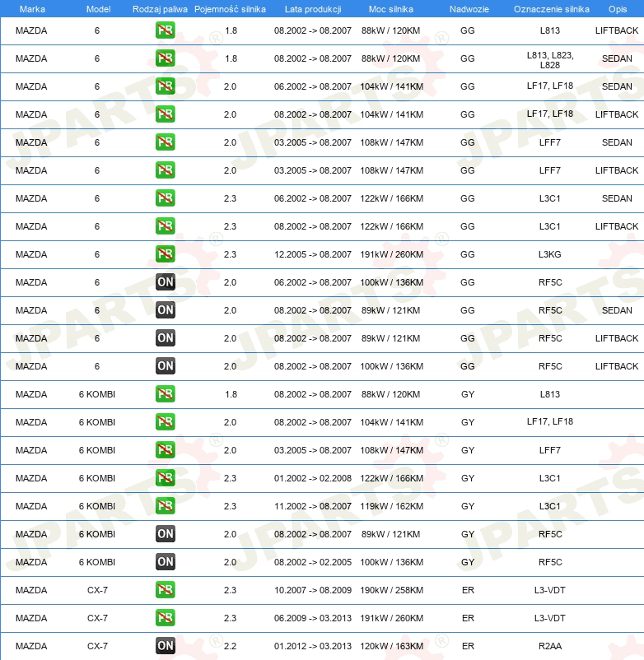Click production dates 08.2002 -> 02.2005
The height and width of the screenshot is (660, 644).
click(312, 562)
